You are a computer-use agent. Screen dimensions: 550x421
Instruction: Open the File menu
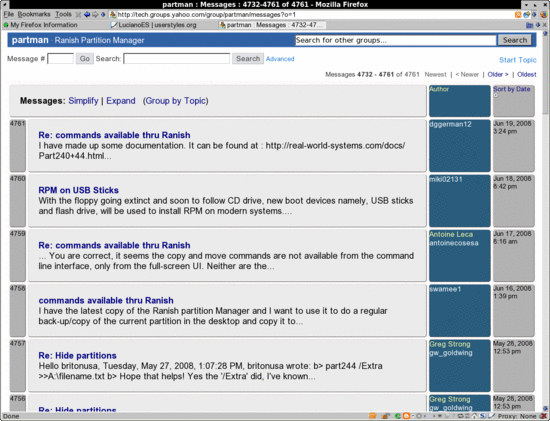(x=8, y=14)
